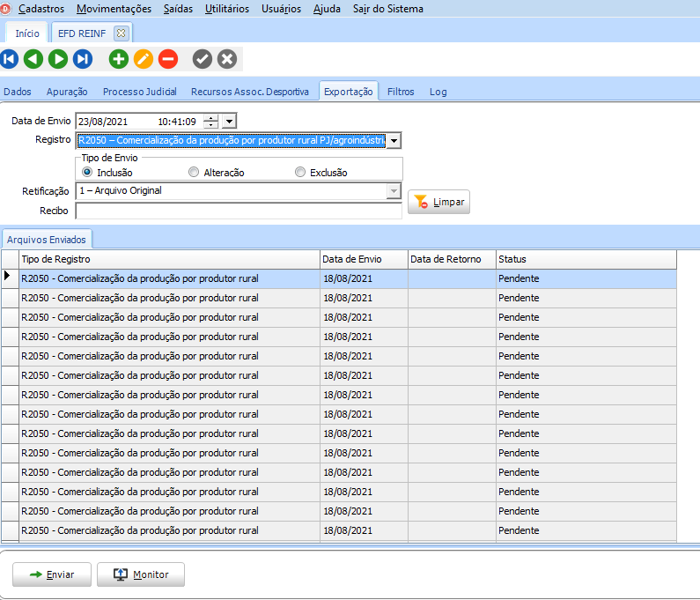
Task: Select the Inclusão radio option
Action: tap(87, 173)
